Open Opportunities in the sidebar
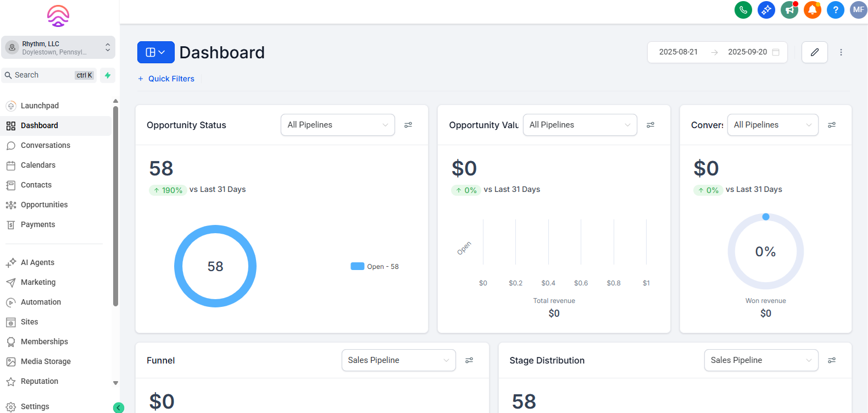 point(44,205)
